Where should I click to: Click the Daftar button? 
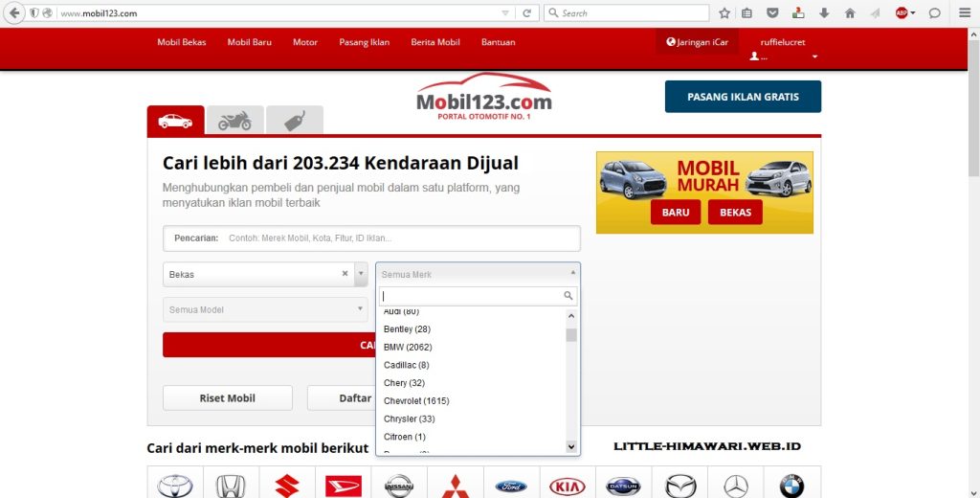[x=342, y=397]
